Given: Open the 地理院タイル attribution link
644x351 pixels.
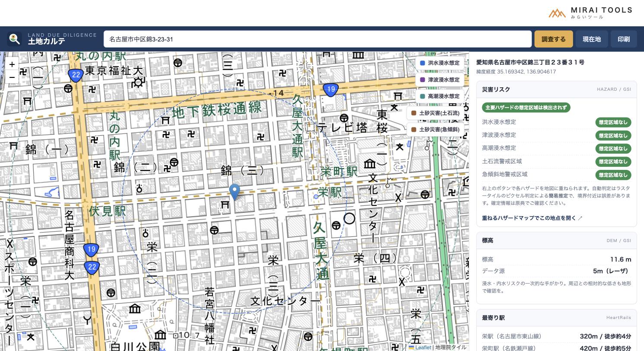Looking at the screenshot, I should (451, 347).
